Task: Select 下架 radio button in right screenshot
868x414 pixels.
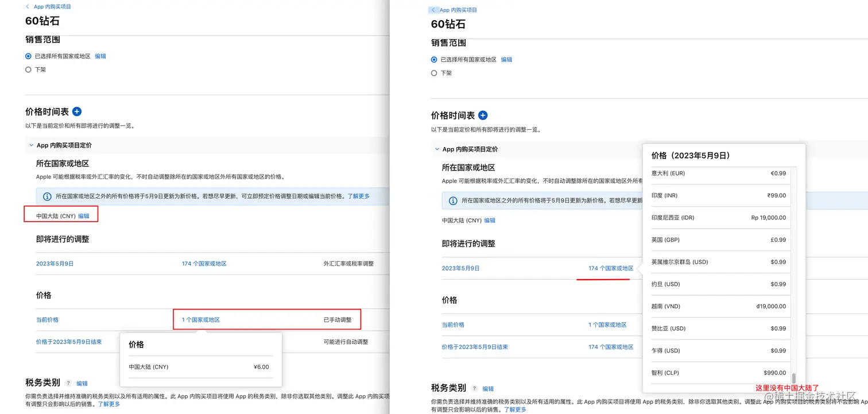Action: 434,73
